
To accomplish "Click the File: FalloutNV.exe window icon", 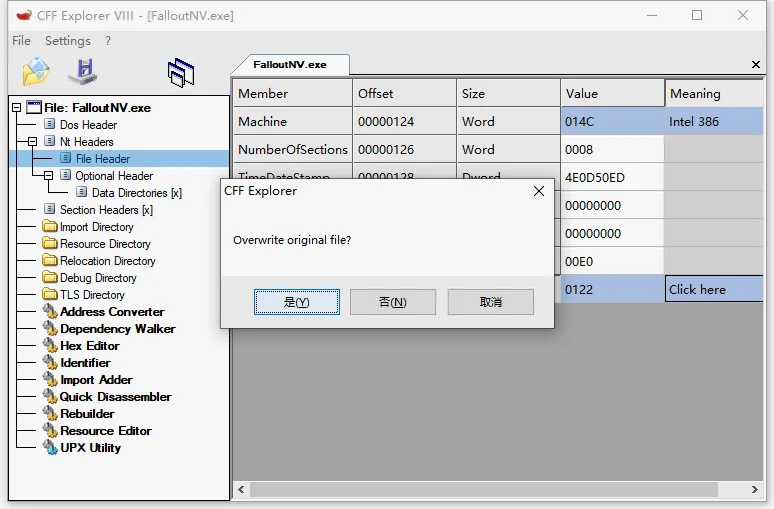I will pos(34,107).
